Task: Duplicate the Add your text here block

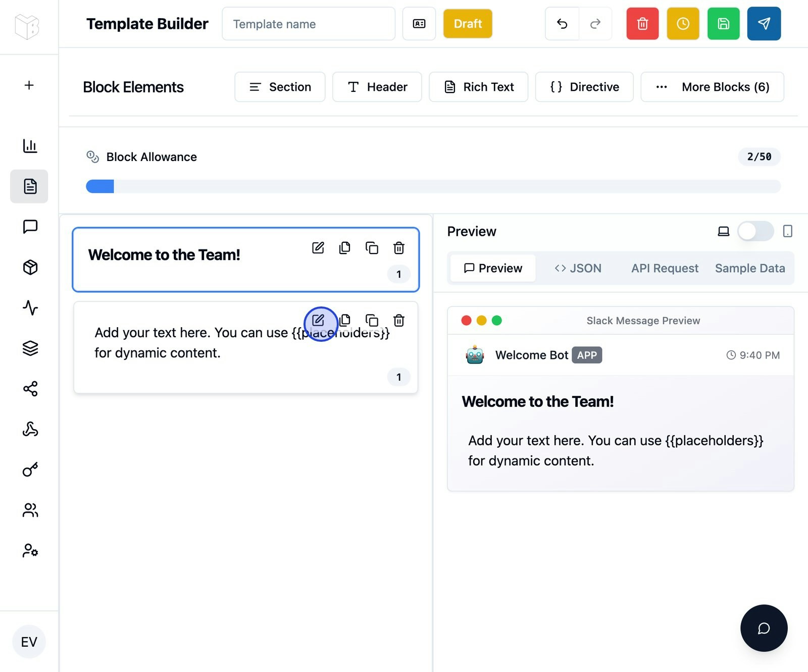Action: 372,320
